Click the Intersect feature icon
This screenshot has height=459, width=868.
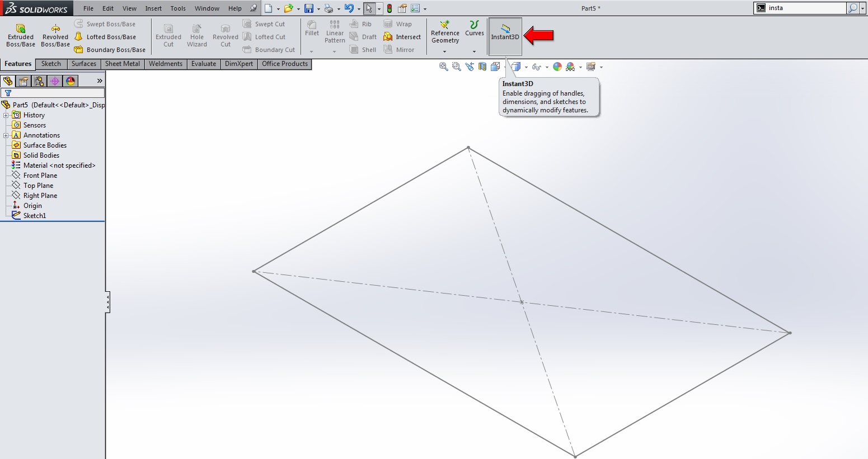click(388, 37)
